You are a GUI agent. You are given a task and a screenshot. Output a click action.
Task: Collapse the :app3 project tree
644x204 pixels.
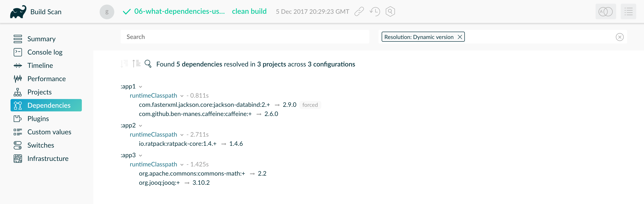(x=140, y=155)
